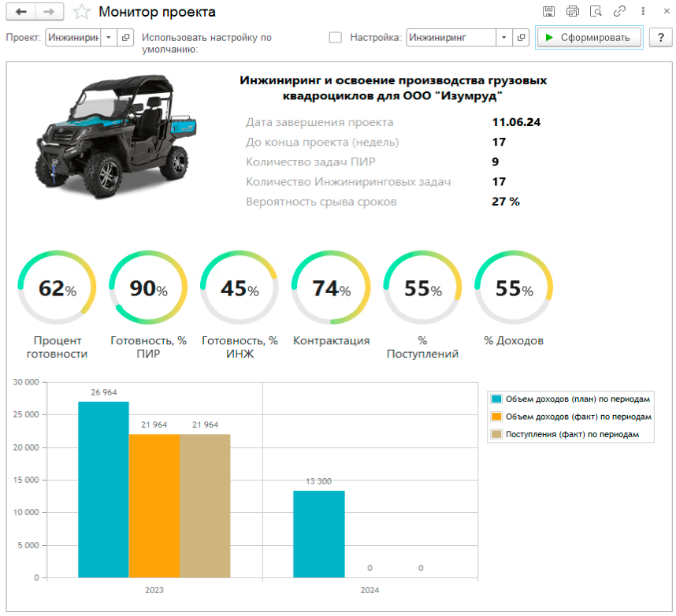Add Монитор проекта to favorites with star

pyautogui.click(x=80, y=12)
